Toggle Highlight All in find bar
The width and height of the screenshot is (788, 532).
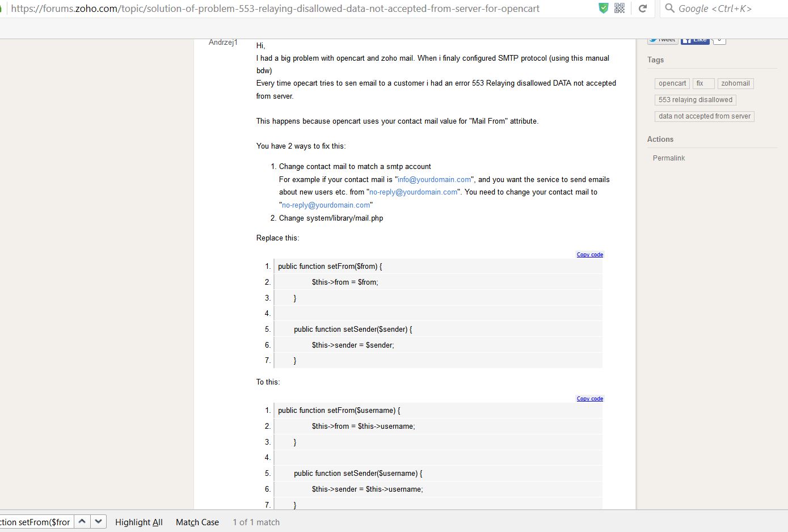[139, 522]
